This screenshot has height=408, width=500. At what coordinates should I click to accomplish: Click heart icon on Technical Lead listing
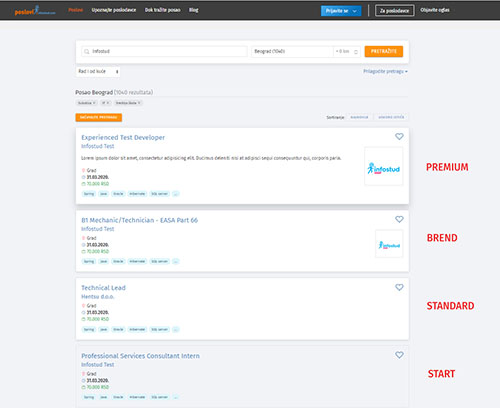[x=399, y=287]
